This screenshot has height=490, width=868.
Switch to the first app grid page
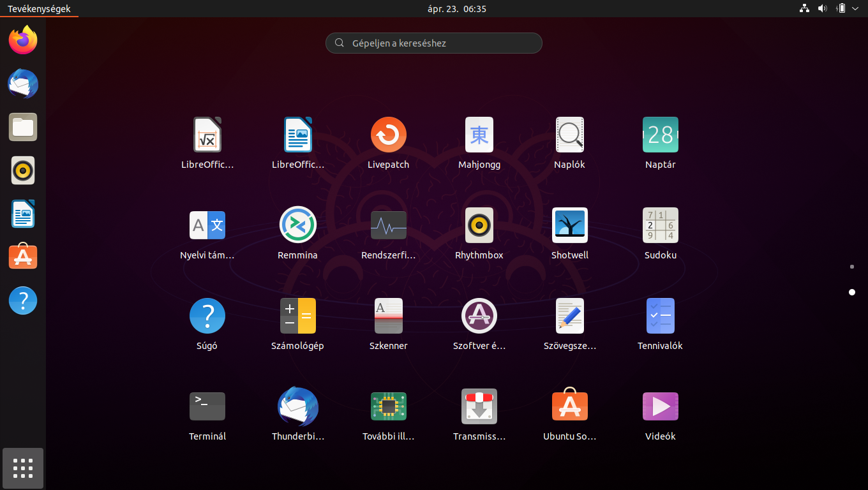click(852, 267)
